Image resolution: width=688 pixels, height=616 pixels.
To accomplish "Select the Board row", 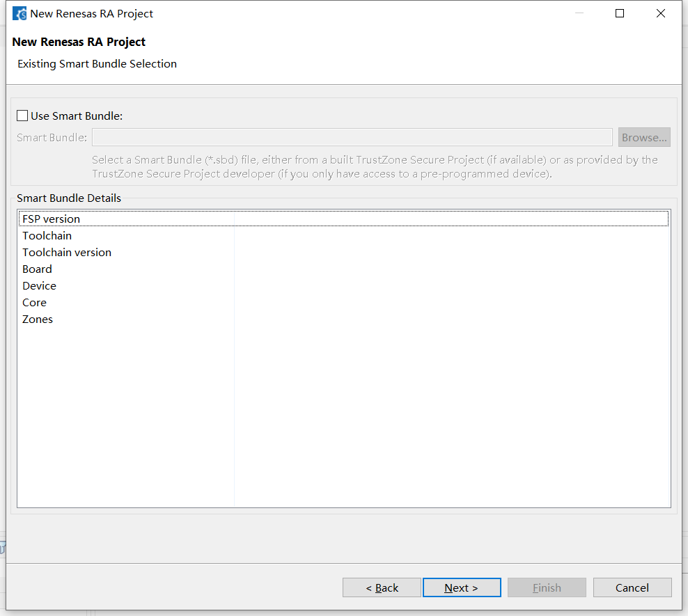I will pos(343,269).
